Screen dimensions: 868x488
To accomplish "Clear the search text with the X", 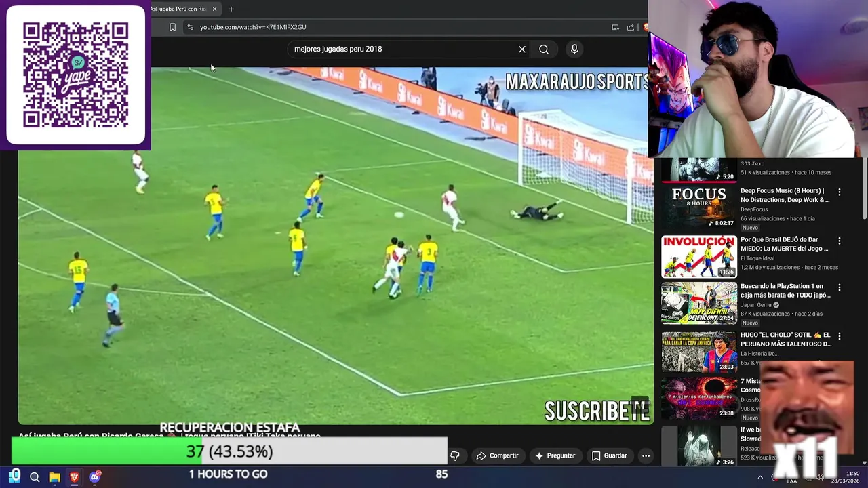I will (522, 49).
